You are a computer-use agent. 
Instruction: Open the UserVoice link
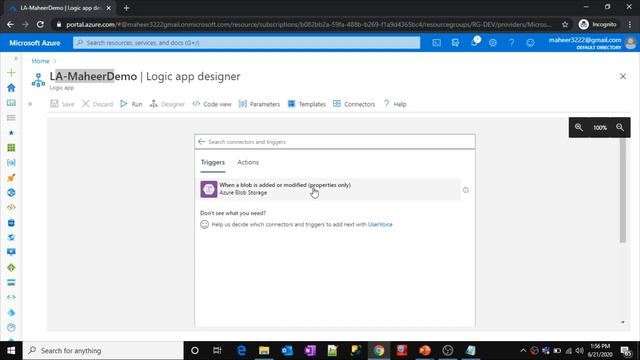[x=380, y=224]
